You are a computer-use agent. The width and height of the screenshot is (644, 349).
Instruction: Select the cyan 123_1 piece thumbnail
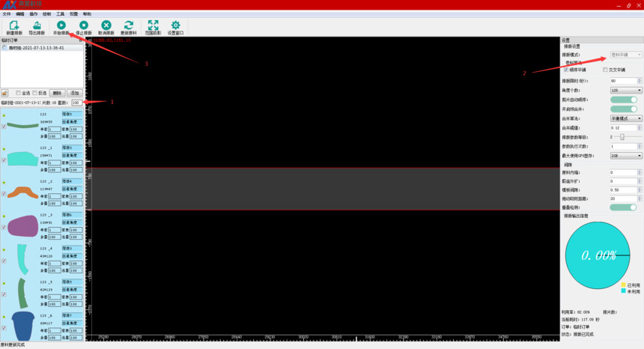point(22,159)
